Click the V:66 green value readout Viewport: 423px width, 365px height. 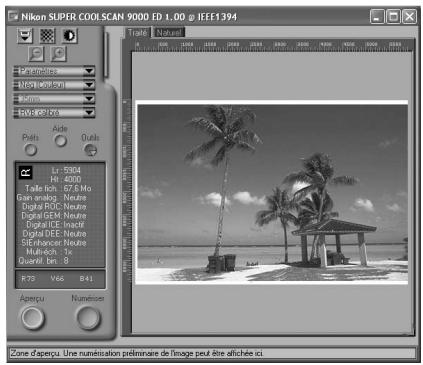57,278
